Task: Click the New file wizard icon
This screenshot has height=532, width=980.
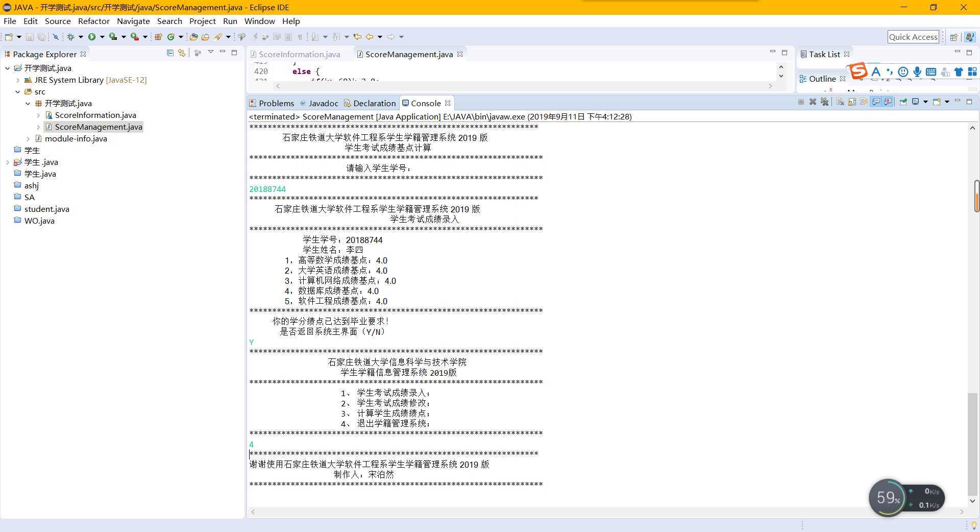Action: pyautogui.click(x=9, y=37)
